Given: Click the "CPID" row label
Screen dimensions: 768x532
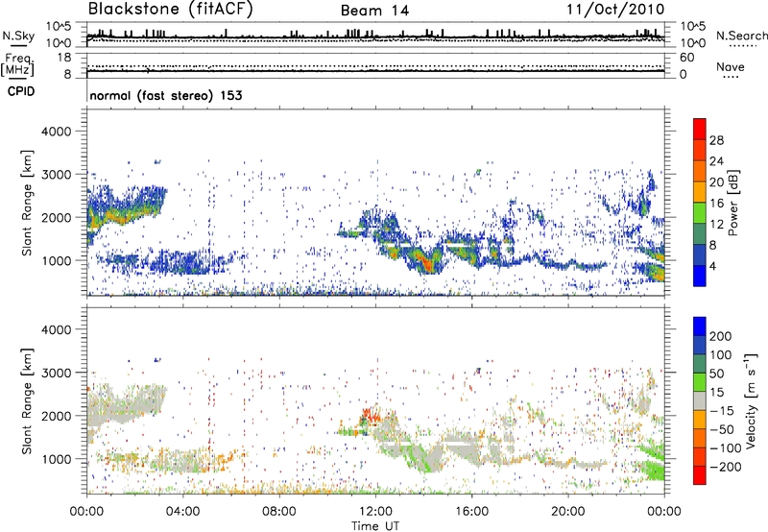Looking at the screenshot, I should coord(21,91).
